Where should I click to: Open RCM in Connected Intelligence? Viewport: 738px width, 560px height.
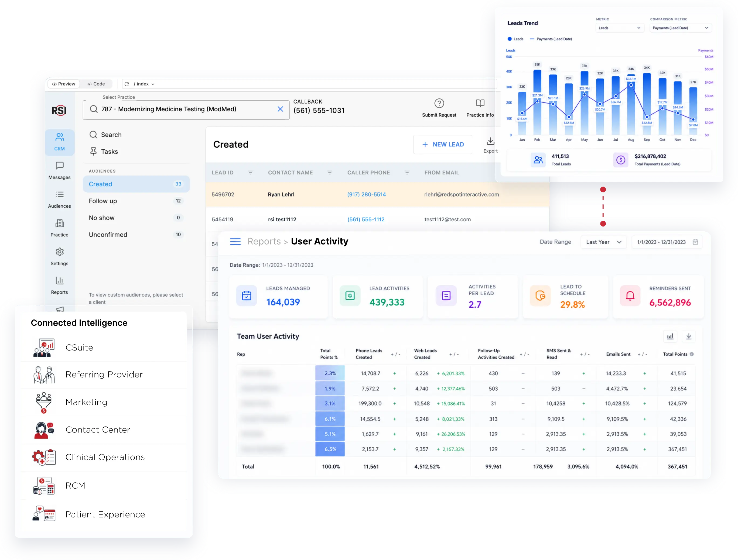click(103, 486)
